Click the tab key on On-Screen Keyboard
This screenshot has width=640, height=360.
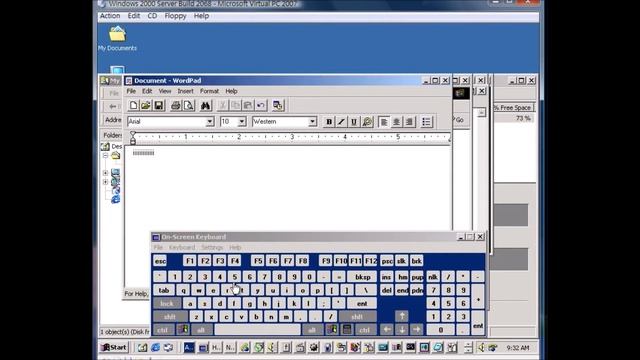[x=164, y=290]
